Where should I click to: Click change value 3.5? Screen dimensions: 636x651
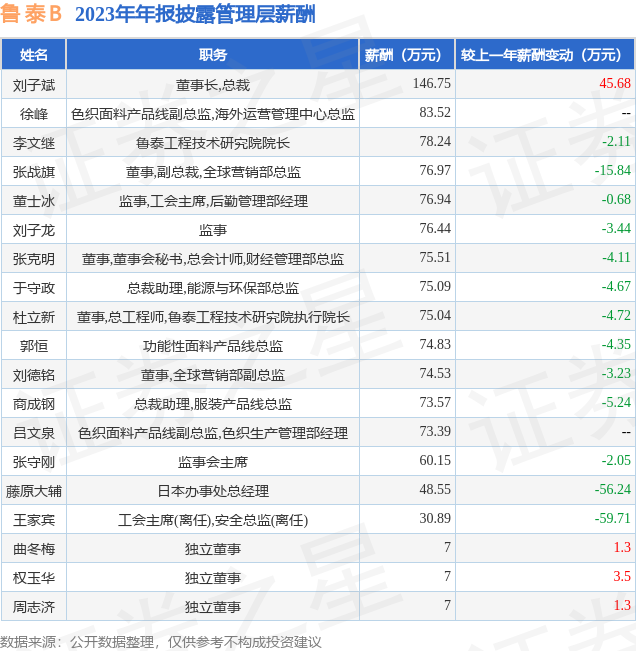click(x=622, y=576)
